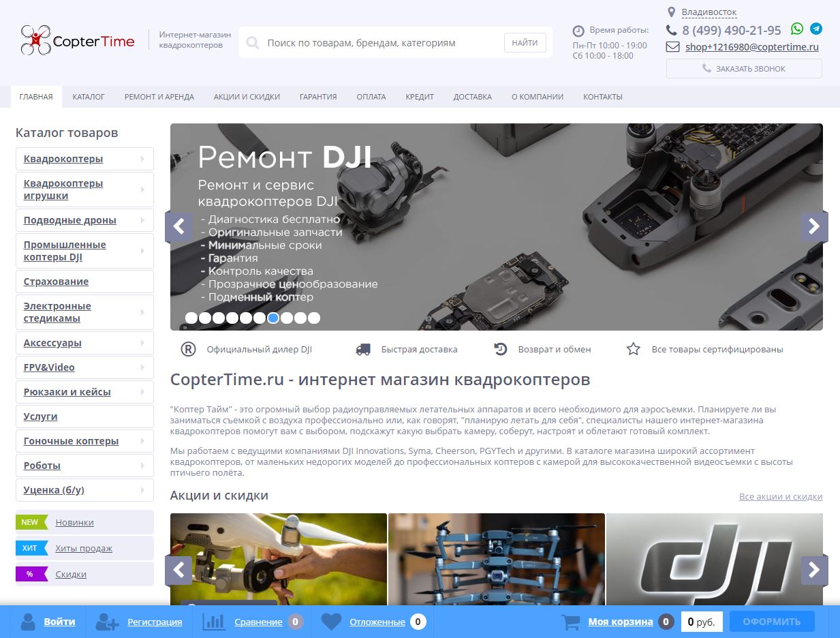Open the Страхование category link
This screenshot has height=638, width=840.
(56, 282)
